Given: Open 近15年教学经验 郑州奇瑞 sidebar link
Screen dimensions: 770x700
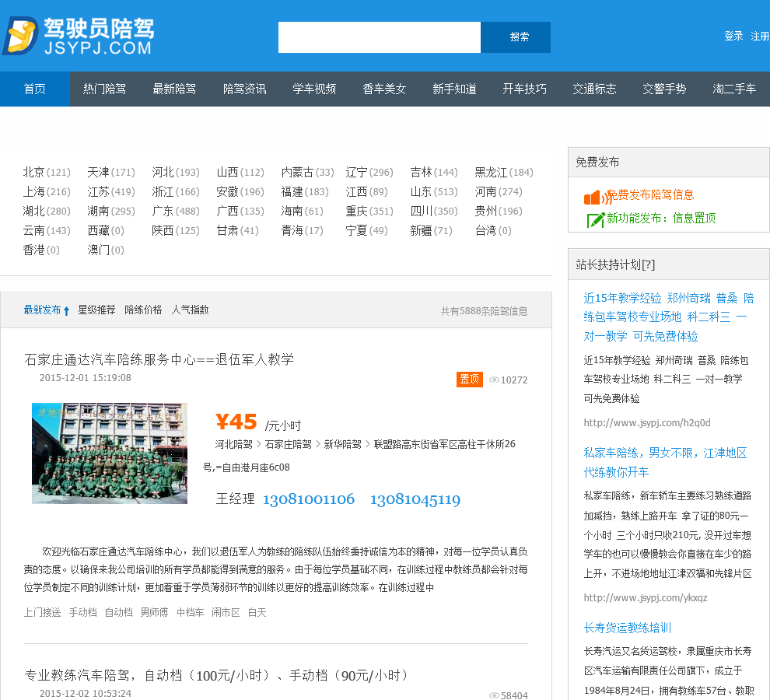Looking at the screenshot, I should [669, 317].
